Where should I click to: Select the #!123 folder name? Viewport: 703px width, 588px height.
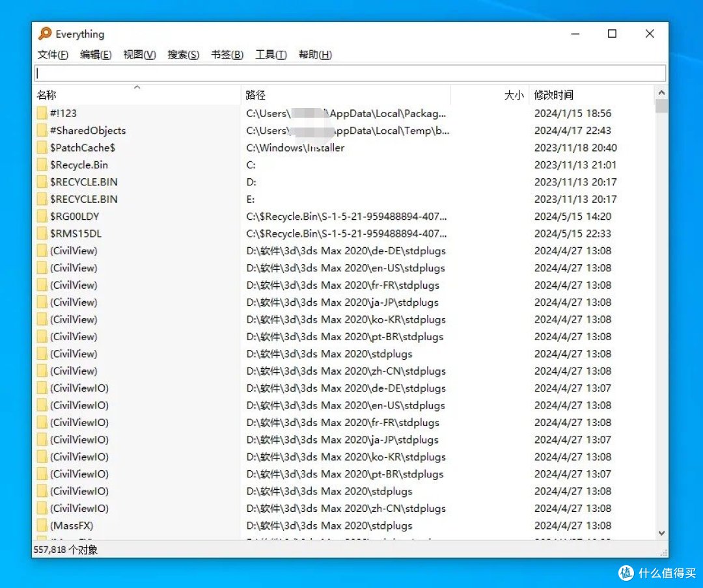(63, 113)
